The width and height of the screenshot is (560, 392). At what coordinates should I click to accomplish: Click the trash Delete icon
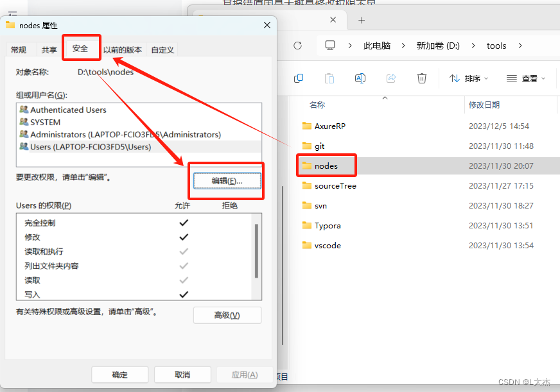422,78
